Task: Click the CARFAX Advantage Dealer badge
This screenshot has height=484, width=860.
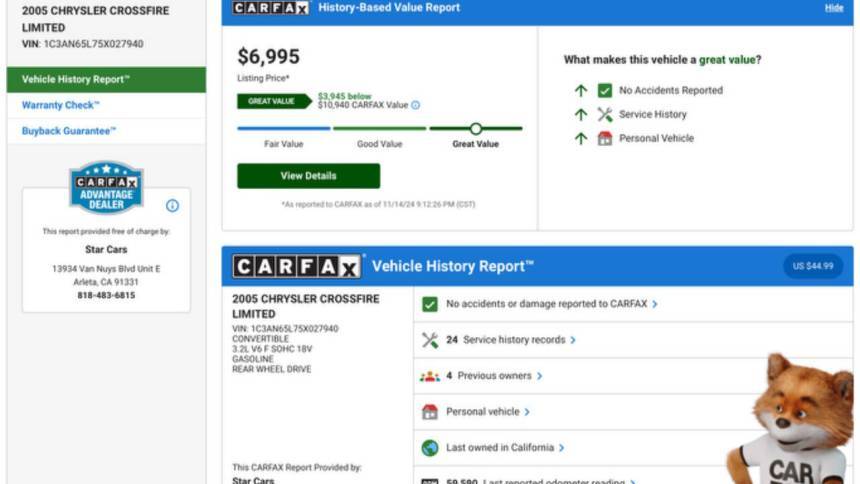Action: click(106, 188)
